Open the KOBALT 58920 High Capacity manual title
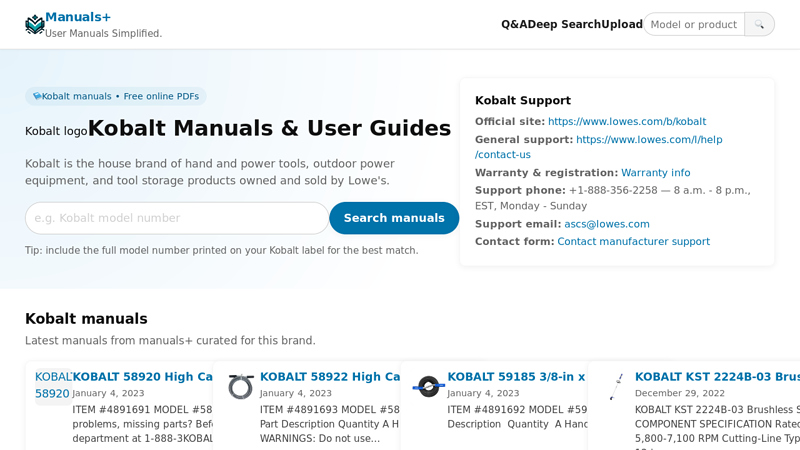Screen dimensions: 800x450 coord(142,377)
